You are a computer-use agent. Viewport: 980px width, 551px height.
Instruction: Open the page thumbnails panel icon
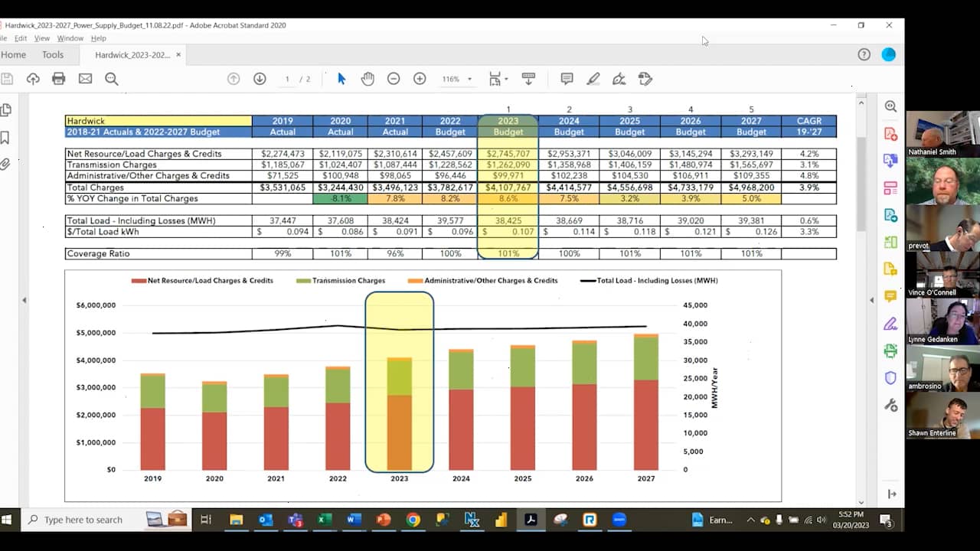6,110
